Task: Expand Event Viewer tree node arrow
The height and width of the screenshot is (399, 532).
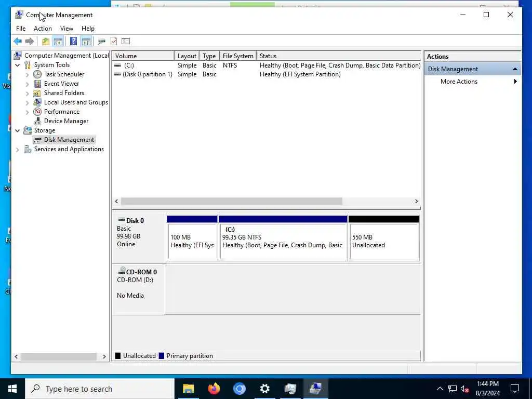Action: pos(28,84)
